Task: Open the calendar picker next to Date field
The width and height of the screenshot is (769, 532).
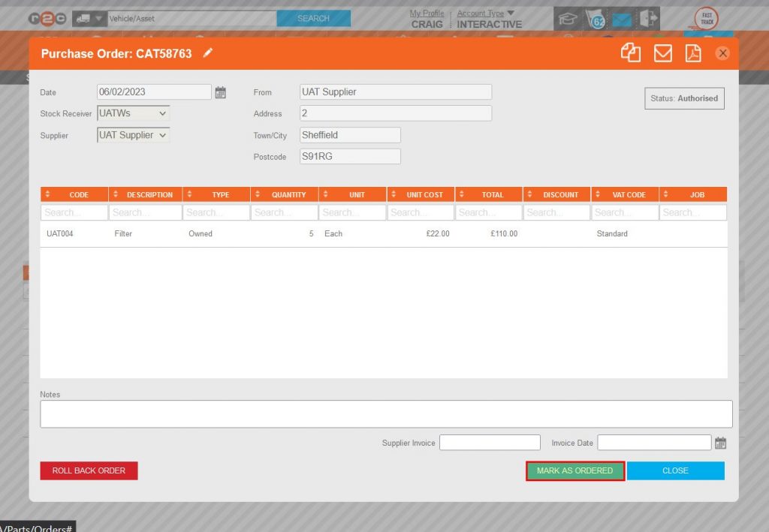Action: coord(222,91)
